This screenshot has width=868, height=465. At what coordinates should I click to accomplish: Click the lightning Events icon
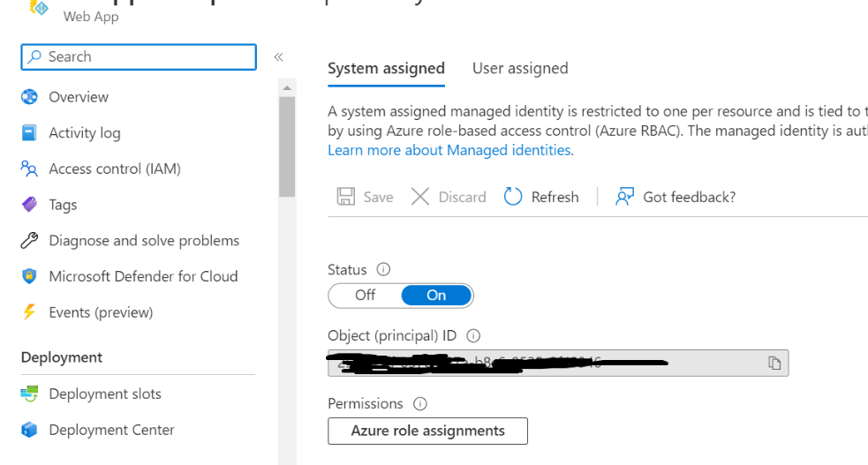click(29, 312)
